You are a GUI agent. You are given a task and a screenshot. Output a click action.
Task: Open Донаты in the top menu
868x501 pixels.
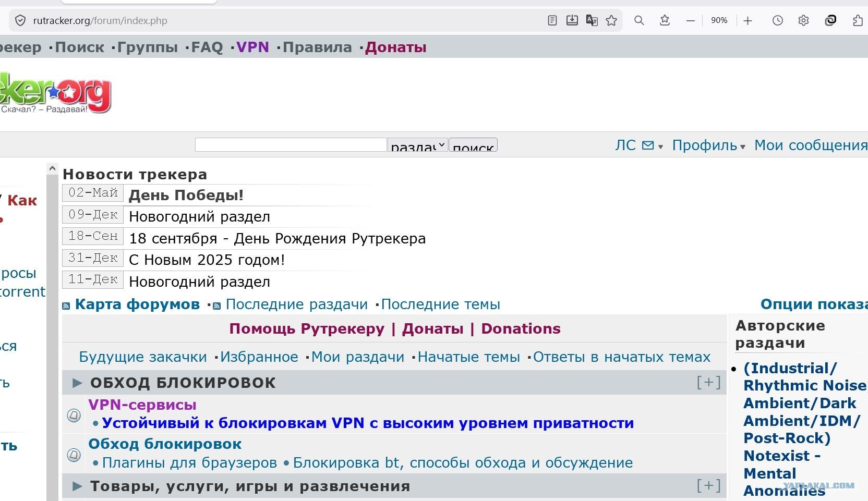pyautogui.click(x=396, y=47)
